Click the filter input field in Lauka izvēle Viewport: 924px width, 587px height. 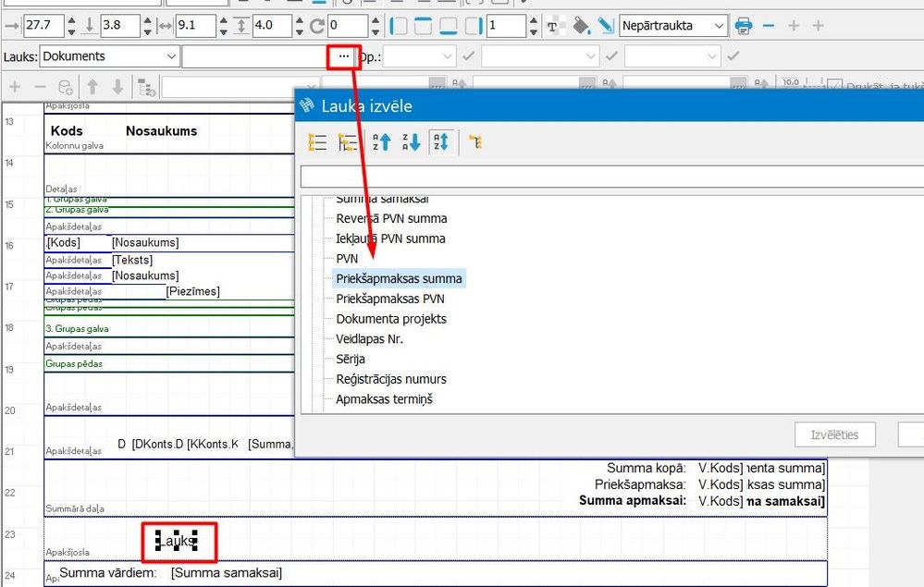point(610,176)
